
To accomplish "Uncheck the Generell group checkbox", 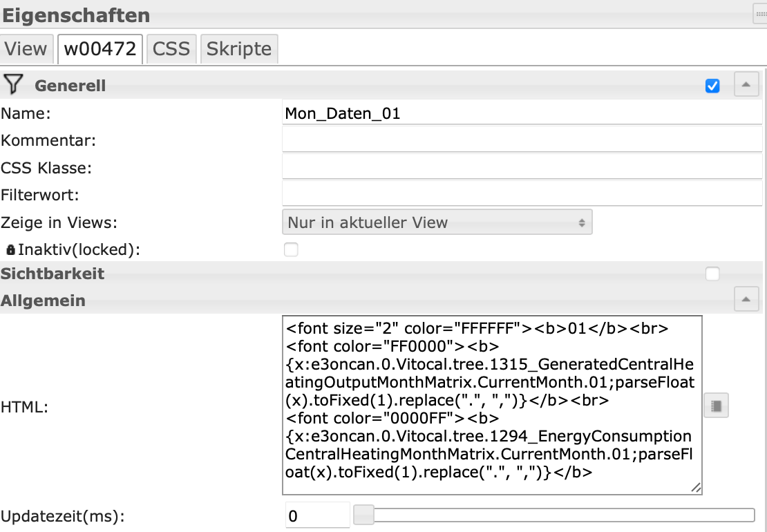I will [712, 86].
